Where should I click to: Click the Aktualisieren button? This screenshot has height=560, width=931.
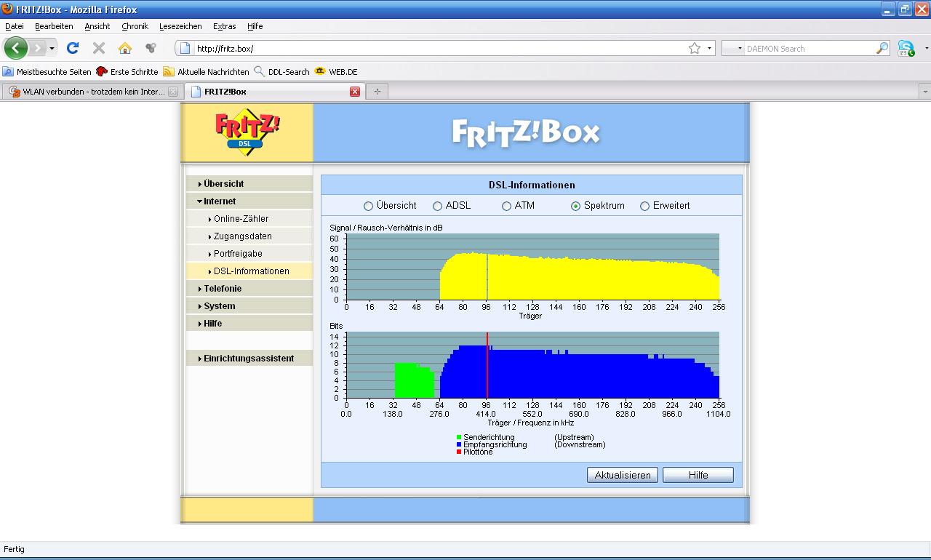[623, 475]
